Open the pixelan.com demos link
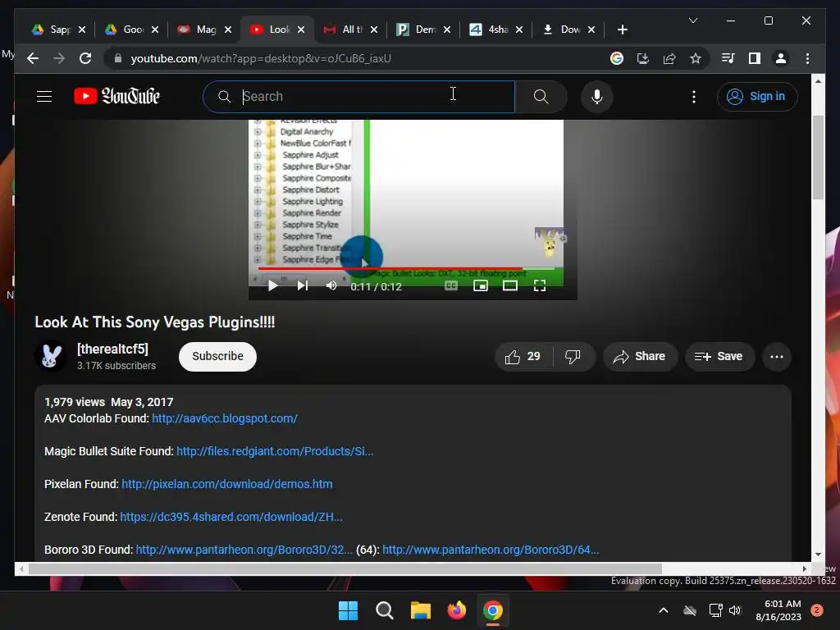 coord(227,484)
